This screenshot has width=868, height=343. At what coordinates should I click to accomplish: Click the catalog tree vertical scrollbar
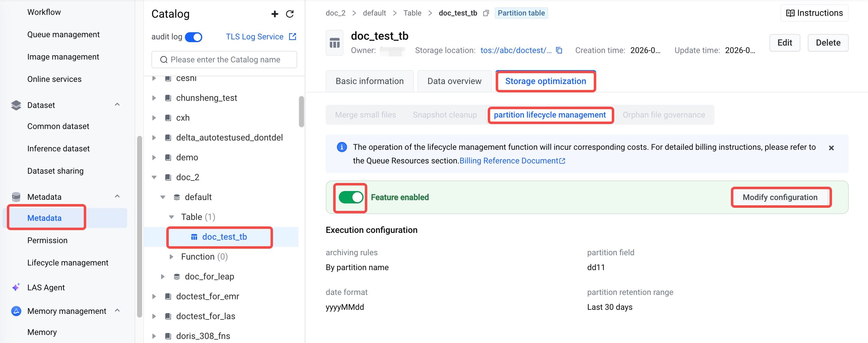tap(301, 112)
